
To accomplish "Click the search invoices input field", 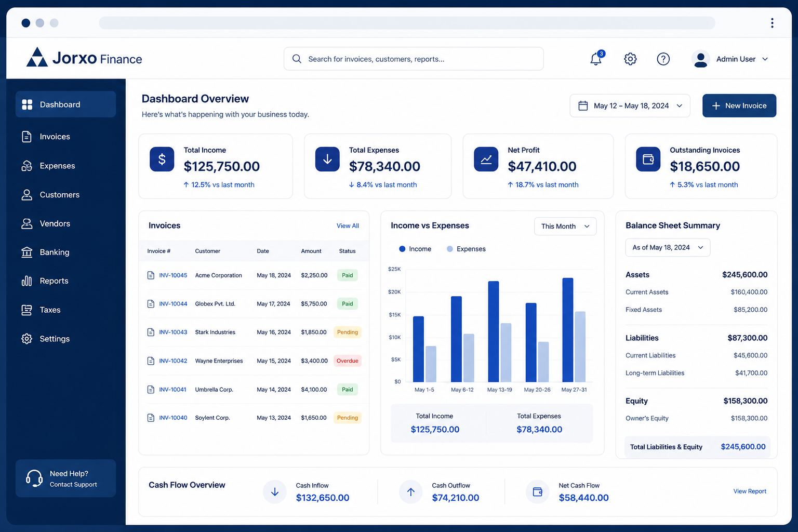I will click(x=414, y=59).
